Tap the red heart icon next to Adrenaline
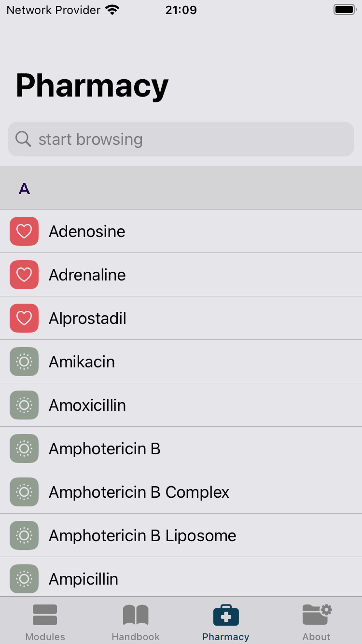 click(24, 275)
